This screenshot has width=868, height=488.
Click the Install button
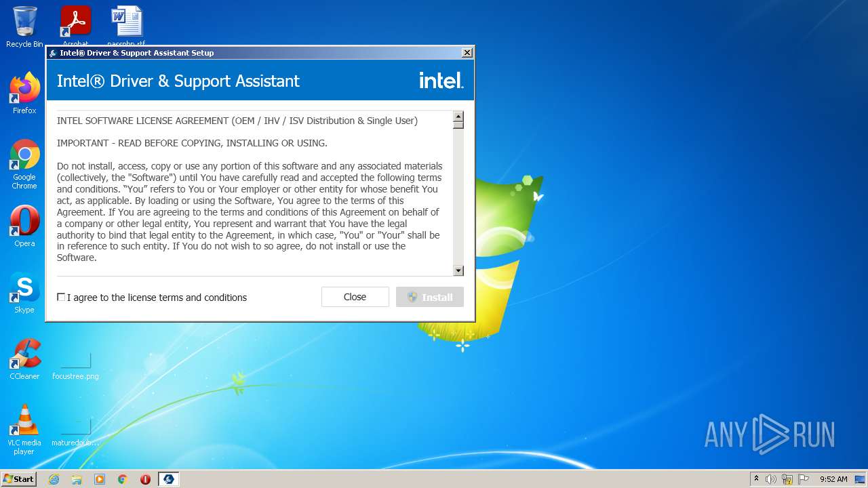click(430, 297)
